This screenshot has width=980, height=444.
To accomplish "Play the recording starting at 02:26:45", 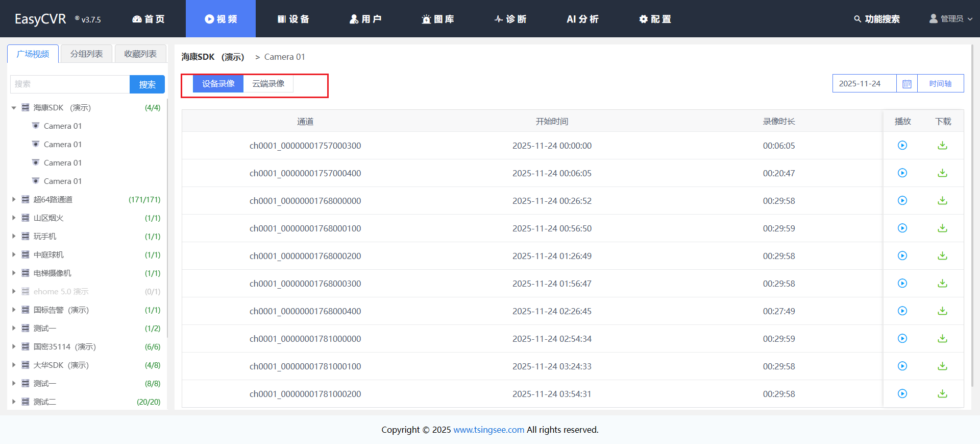I will tap(902, 311).
